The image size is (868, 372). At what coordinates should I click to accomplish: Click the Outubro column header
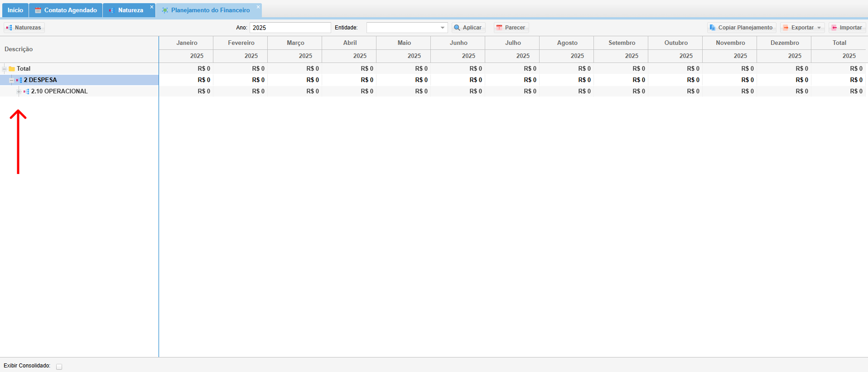pyautogui.click(x=676, y=43)
